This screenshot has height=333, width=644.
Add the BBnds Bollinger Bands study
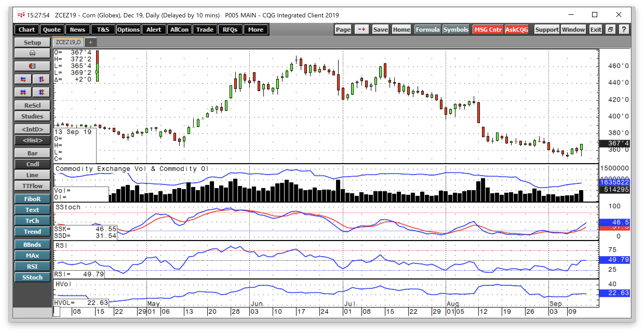click(32, 244)
